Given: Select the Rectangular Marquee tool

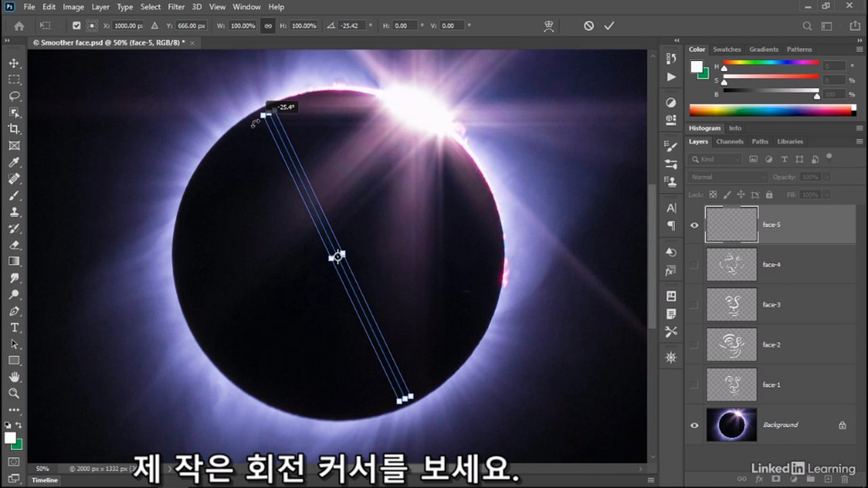Looking at the screenshot, I should (x=14, y=79).
